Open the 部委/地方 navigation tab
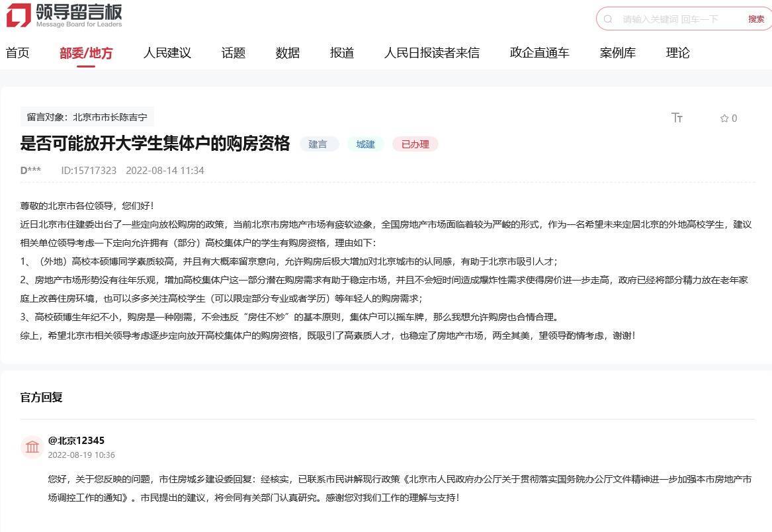Image resolution: width=772 pixels, height=532 pixels. point(86,53)
